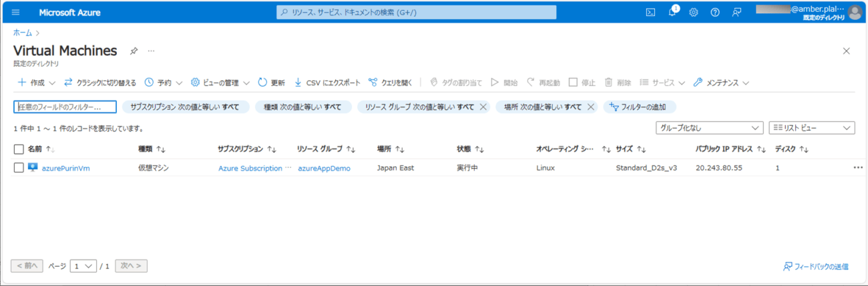
Task: Remove the 場所 filter
Action: pyautogui.click(x=591, y=107)
